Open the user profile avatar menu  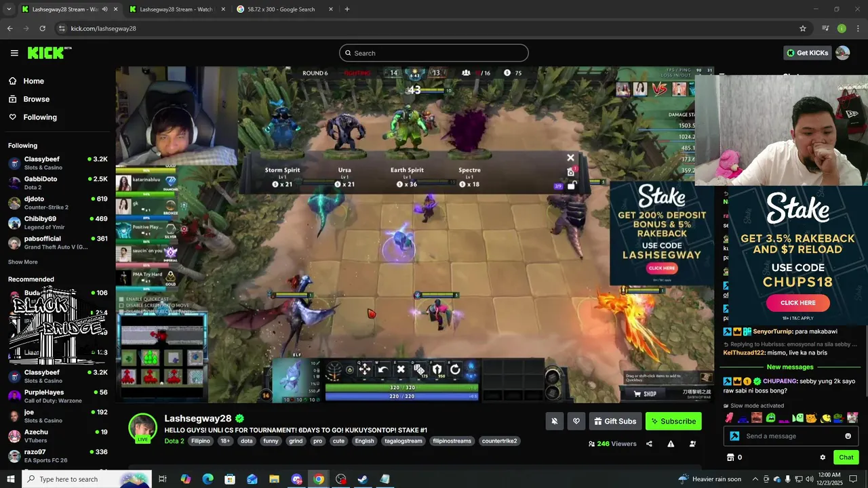click(x=843, y=53)
